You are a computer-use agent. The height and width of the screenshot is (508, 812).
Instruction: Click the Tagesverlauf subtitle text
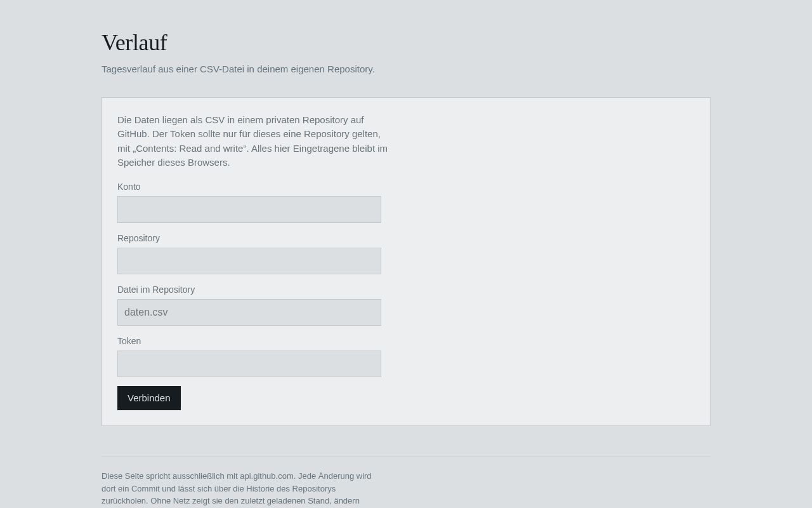238,69
